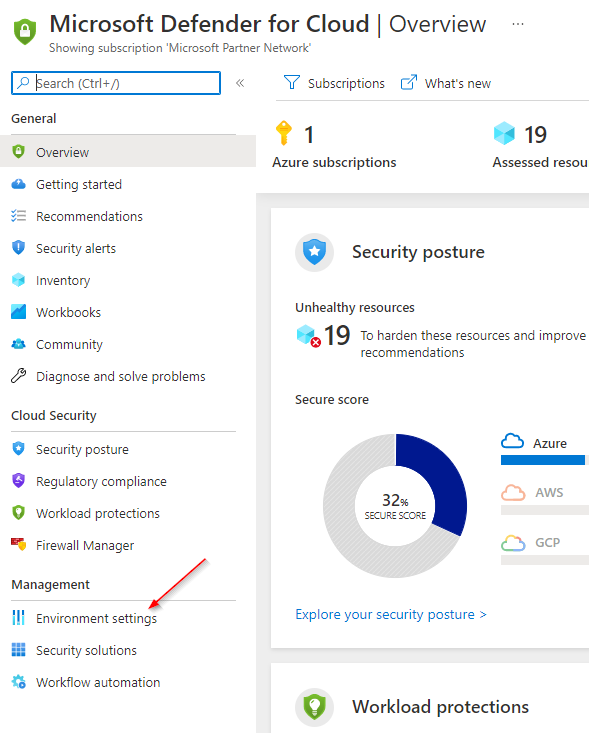The height and width of the screenshot is (733, 589).
Task: Click the Assessed resources tile label
Action: [x=540, y=162]
